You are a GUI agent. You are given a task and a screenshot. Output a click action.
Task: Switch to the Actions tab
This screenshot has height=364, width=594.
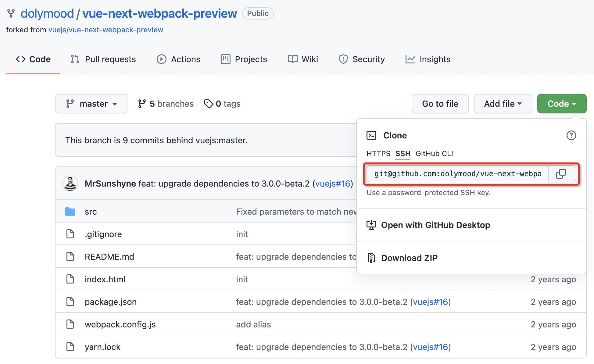[x=178, y=59]
